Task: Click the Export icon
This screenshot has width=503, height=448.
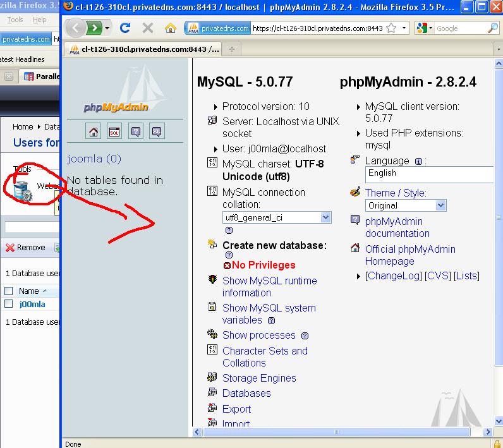Action: pos(212,408)
